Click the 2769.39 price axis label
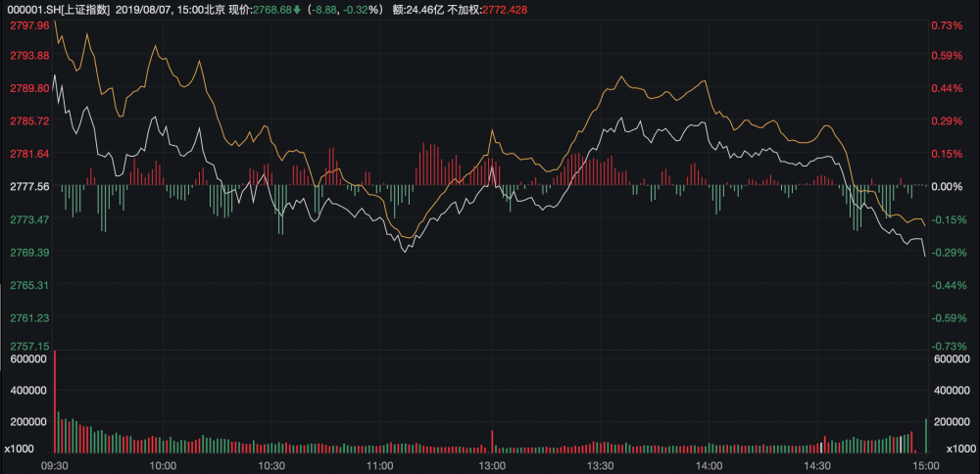This screenshot has height=474, width=980. coord(30,252)
